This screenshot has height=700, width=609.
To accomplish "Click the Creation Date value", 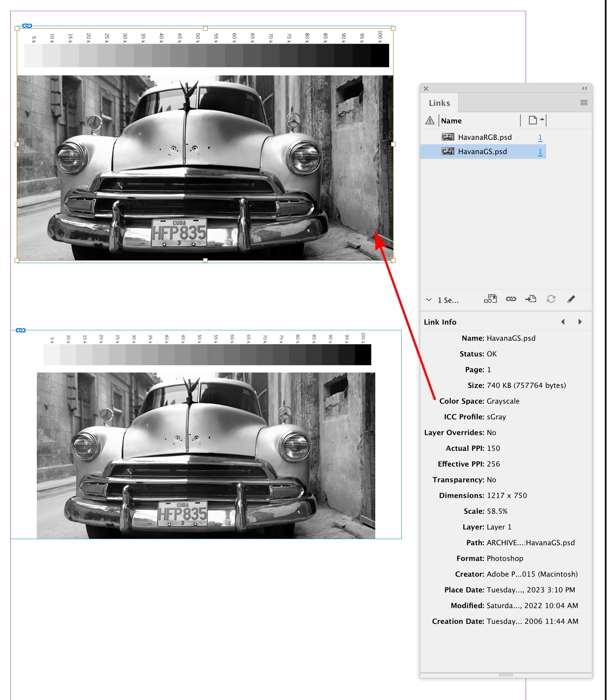I will [x=532, y=621].
